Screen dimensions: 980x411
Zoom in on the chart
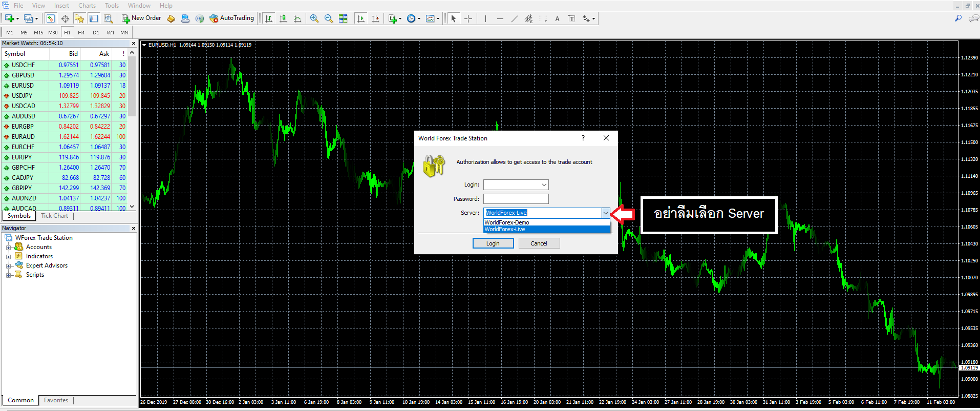coord(314,18)
